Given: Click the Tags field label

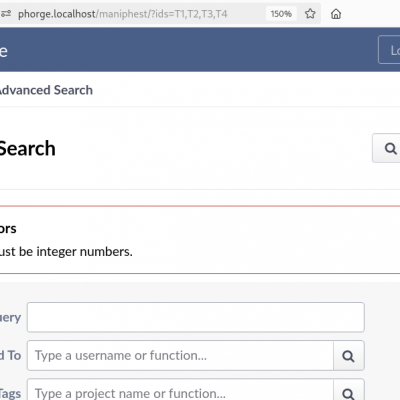Looking at the screenshot, I should point(10,393).
